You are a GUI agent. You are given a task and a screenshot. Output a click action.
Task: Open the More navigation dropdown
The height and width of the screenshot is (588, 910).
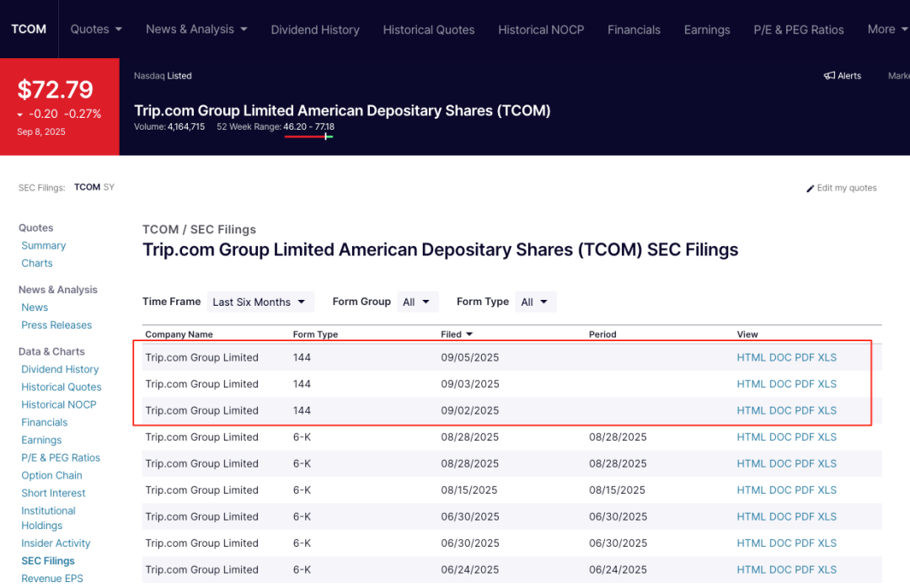pos(887,29)
